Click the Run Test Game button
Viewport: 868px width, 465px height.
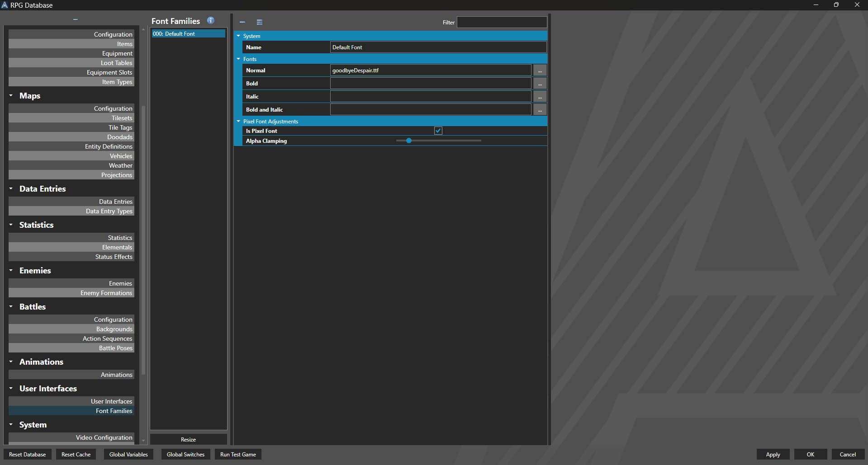[x=237, y=454]
